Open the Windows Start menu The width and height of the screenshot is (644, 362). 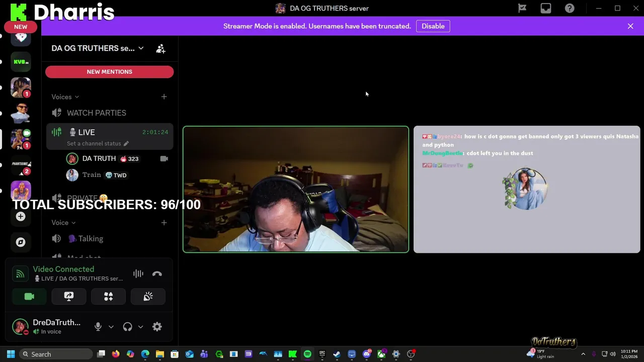point(11,354)
